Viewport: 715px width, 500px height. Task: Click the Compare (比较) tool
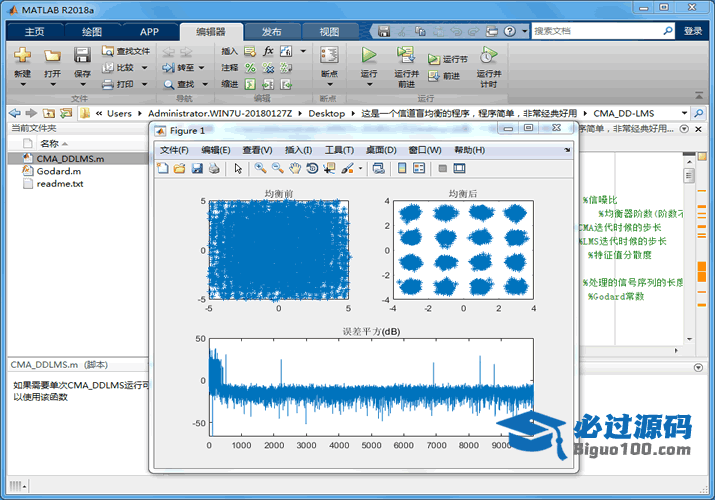(x=119, y=67)
